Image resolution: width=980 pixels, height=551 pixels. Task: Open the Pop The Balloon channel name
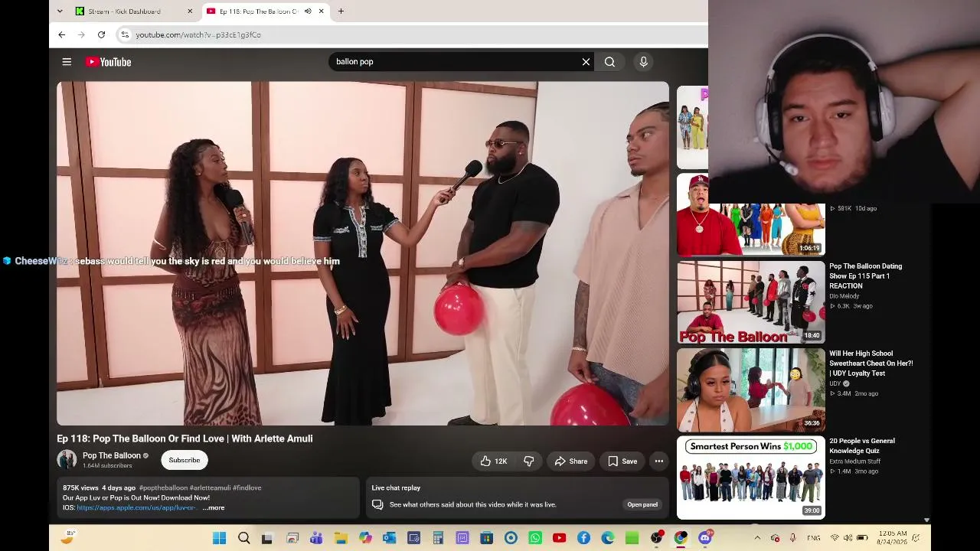[112, 455]
